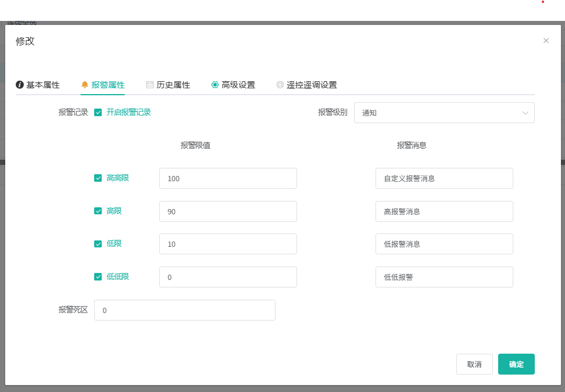
Task: Click the 低低报警 message field
Action: coord(444,277)
